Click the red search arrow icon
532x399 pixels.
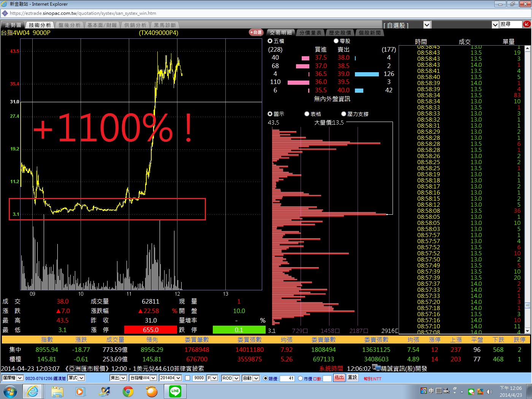tap(527, 24)
